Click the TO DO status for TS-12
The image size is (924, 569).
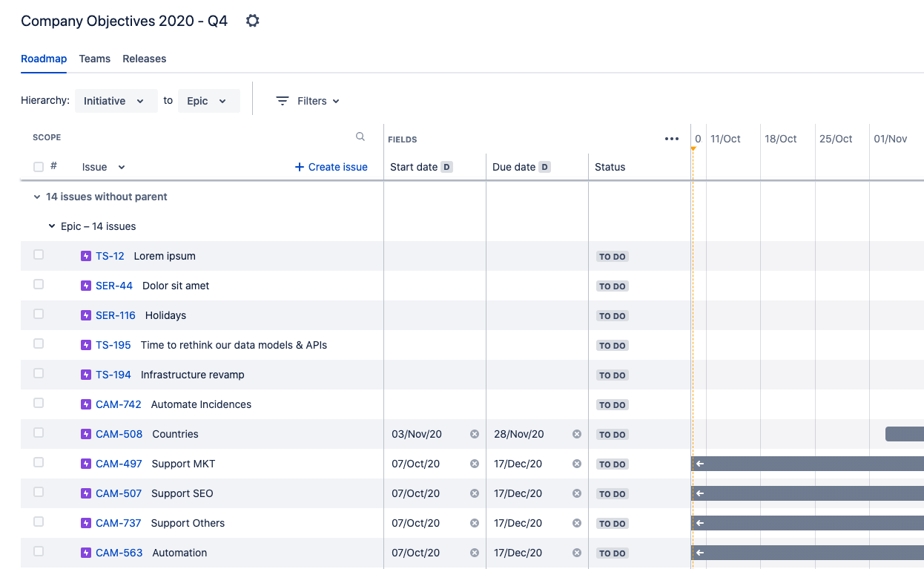613,257
